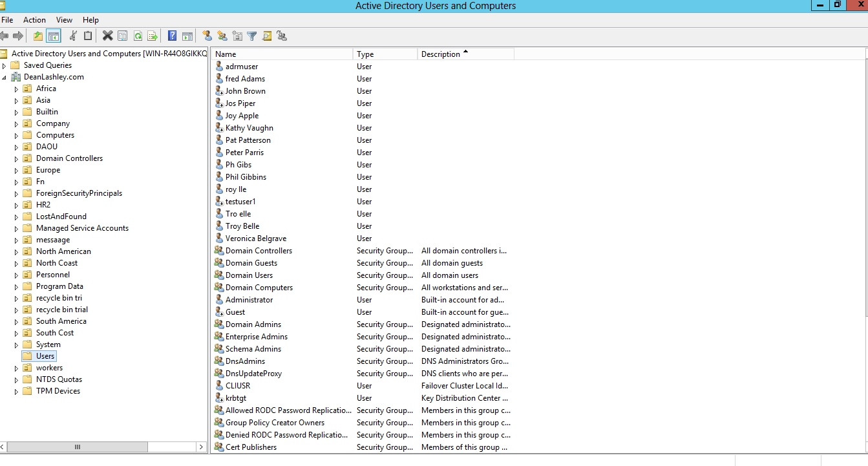
Task: Click the Filter funnel icon
Action: [x=252, y=36]
